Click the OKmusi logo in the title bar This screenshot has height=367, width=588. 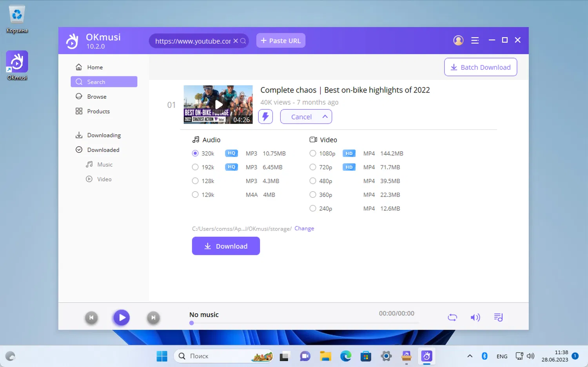coord(72,41)
